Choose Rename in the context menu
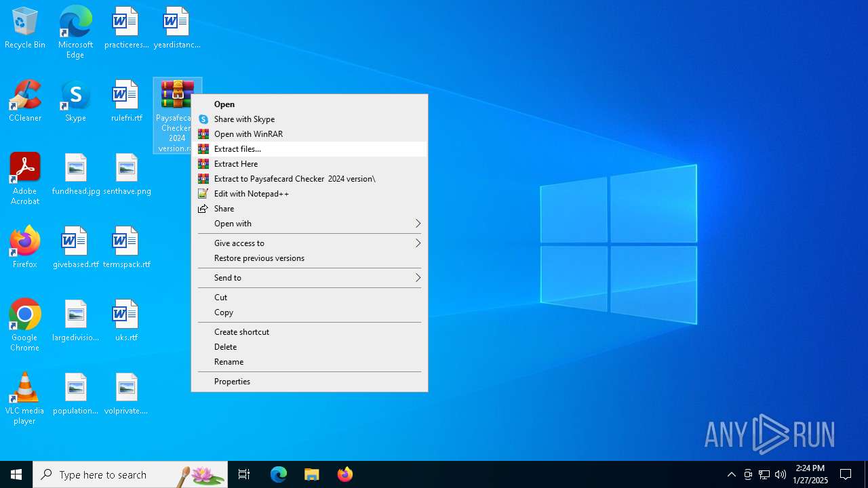868x488 pixels. (x=309, y=362)
